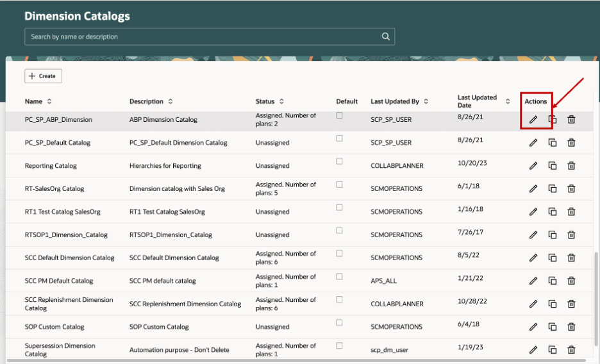Click the Hierarchies for Reporting description

coord(165,165)
